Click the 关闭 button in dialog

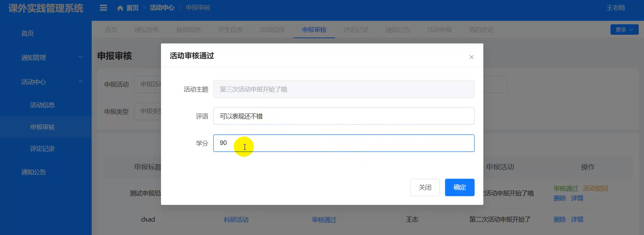425,187
